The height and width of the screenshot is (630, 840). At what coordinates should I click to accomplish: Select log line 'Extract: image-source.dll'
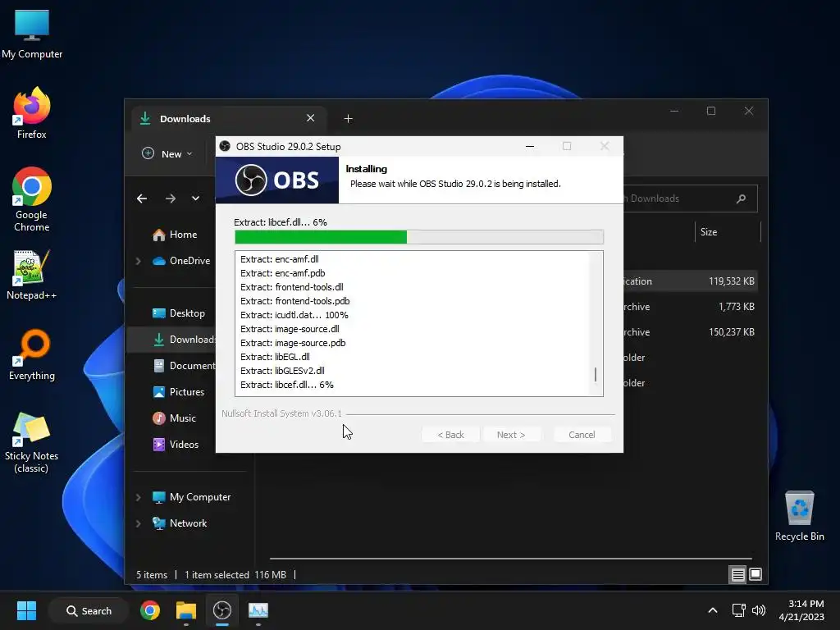click(x=290, y=329)
